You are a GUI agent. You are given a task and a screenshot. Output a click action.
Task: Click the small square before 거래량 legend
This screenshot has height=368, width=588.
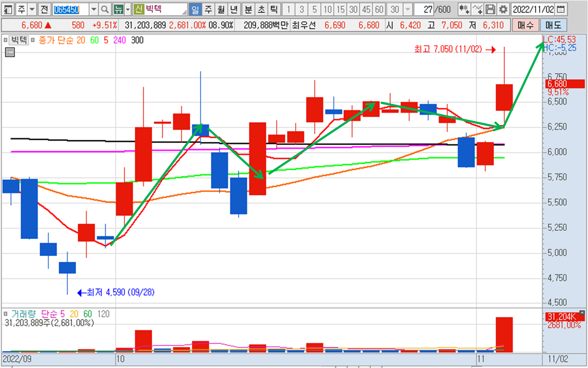tap(6, 314)
